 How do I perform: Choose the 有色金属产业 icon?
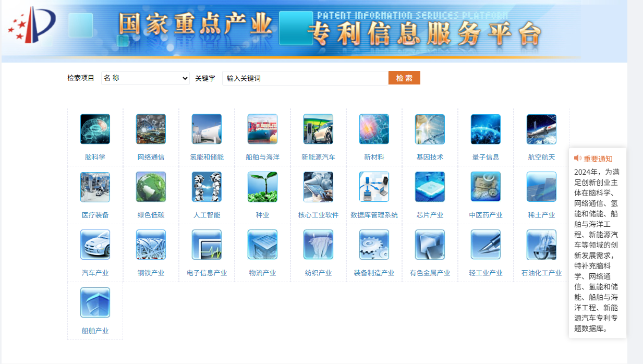click(430, 245)
